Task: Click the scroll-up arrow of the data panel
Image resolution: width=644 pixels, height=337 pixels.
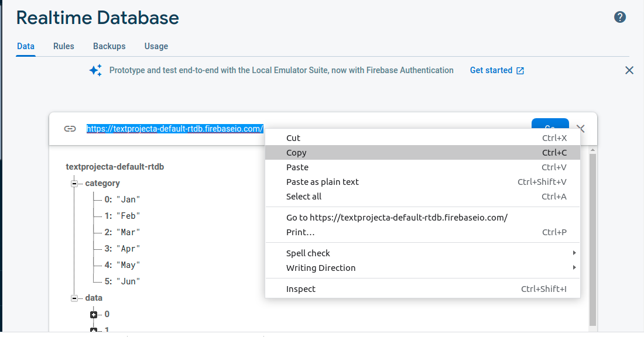Action: pos(592,150)
